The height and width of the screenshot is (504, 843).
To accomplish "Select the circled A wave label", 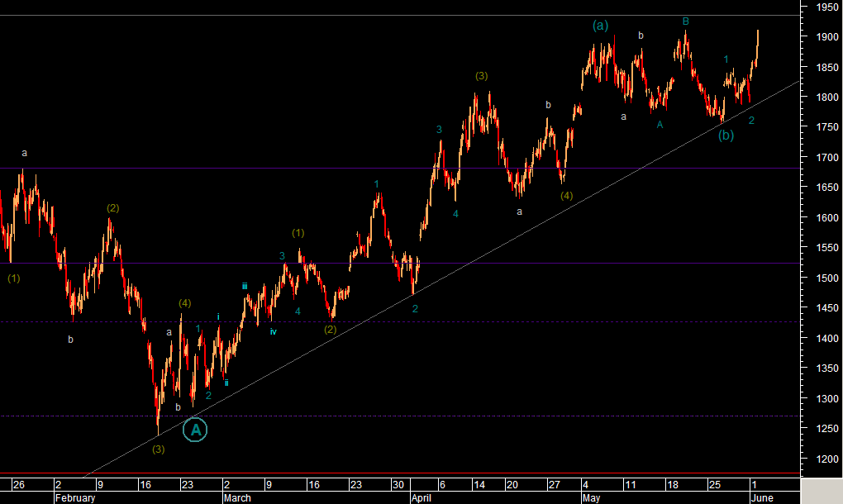I will [195, 430].
